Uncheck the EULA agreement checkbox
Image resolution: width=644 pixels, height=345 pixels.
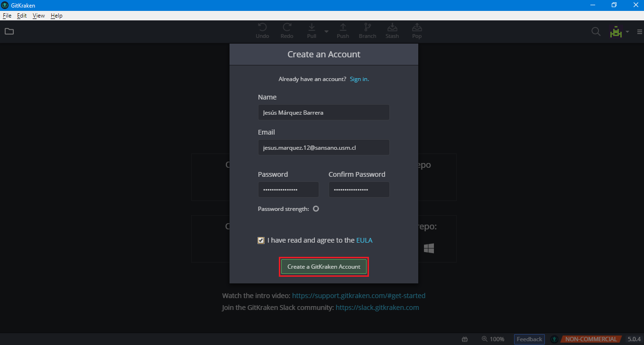pos(261,240)
